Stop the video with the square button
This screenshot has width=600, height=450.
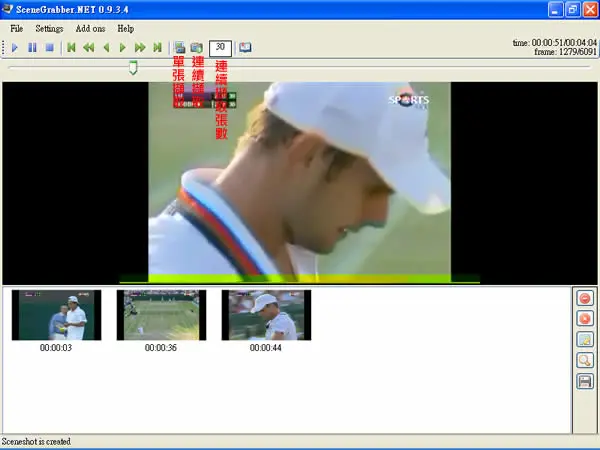coord(49,47)
